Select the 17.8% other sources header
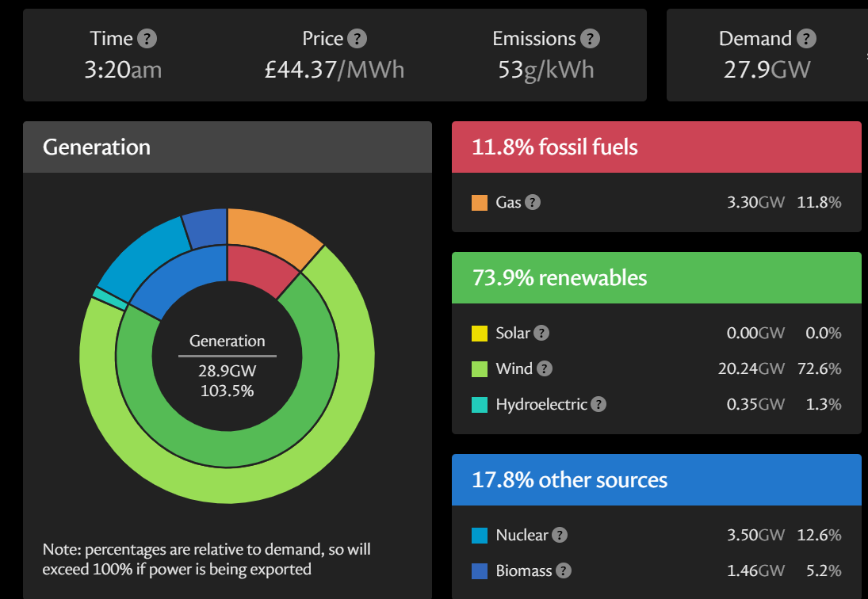Image resolution: width=868 pixels, height=599 pixels. [656, 479]
